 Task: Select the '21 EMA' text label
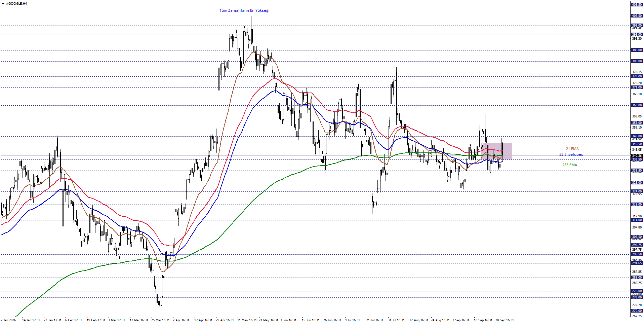click(572, 149)
